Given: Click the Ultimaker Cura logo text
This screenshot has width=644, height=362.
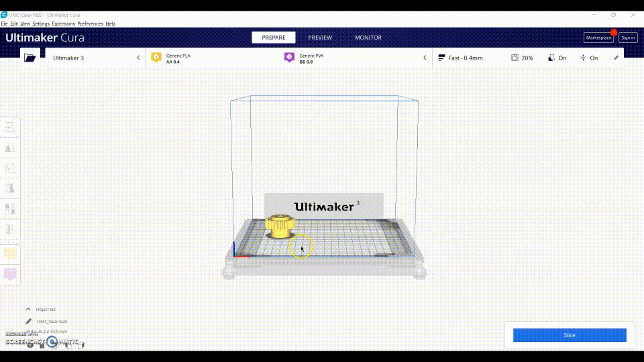Looking at the screenshot, I should [x=45, y=38].
